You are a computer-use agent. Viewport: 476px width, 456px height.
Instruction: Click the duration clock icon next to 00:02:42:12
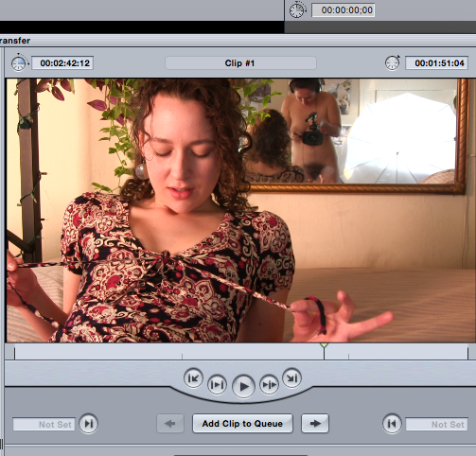pyautogui.click(x=19, y=62)
